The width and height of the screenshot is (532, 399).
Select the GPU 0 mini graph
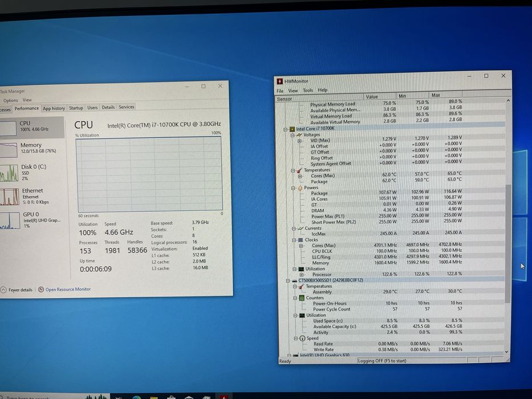click(10, 221)
